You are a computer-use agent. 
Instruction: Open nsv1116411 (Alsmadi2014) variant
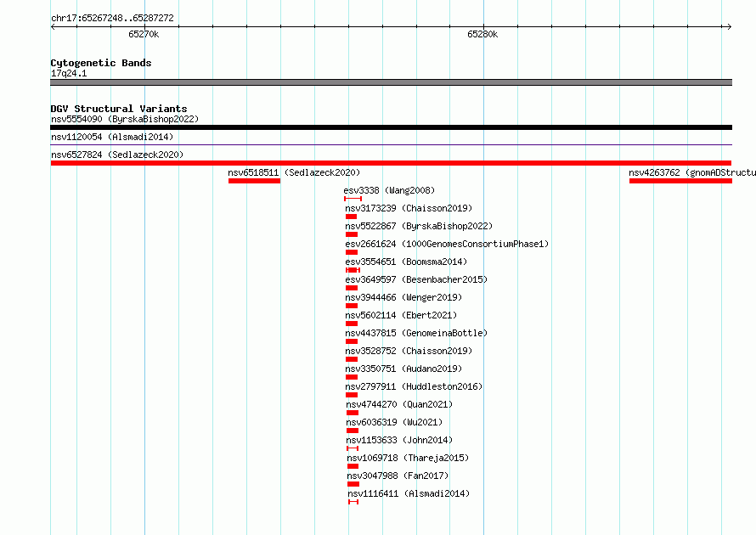[x=409, y=493]
